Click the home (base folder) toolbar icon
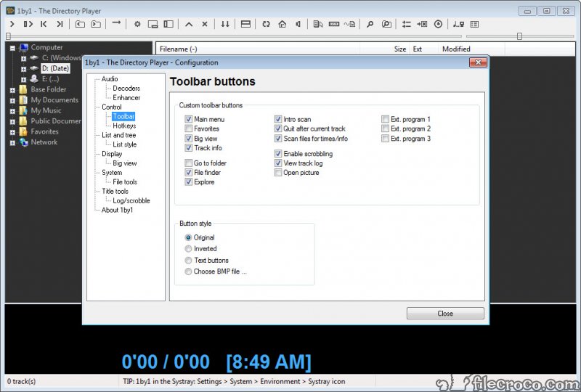This screenshot has width=581, height=392. pos(282,24)
